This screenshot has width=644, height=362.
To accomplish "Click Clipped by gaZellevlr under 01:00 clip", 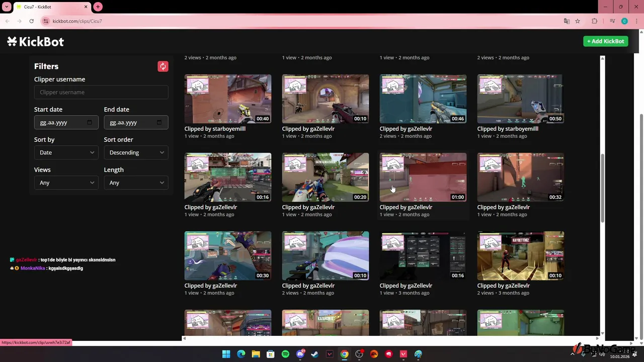I will click(x=406, y=207).
